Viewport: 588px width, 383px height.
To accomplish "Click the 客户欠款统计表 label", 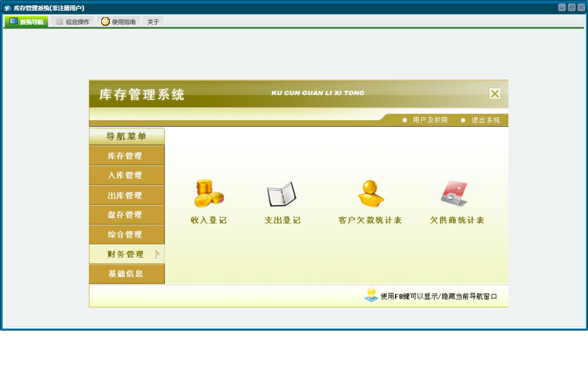I will click(370, 220).
